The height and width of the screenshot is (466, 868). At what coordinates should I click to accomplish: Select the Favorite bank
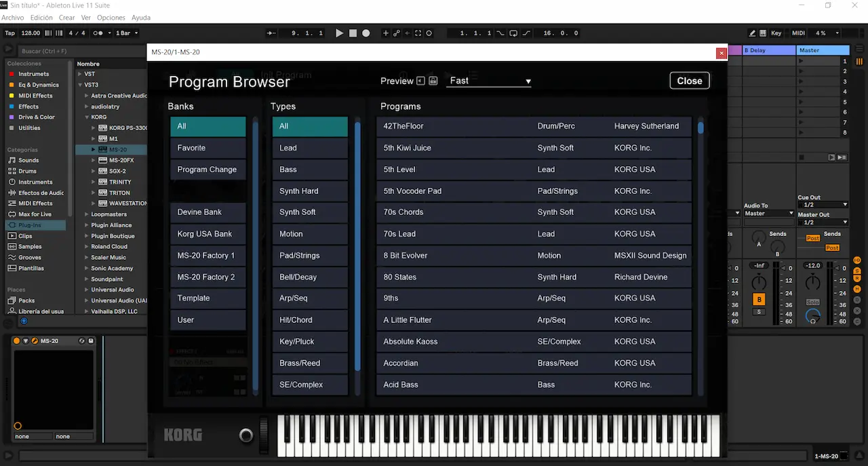click(208, 148)
